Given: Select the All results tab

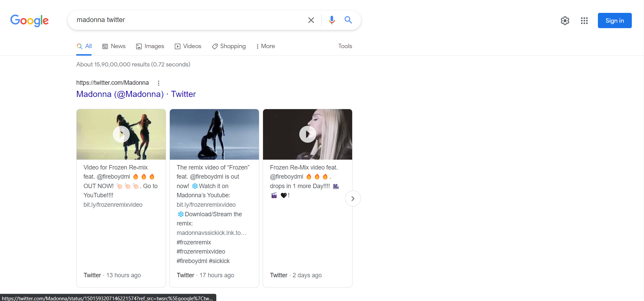Looking at the screenshot, I should [84, 46].
